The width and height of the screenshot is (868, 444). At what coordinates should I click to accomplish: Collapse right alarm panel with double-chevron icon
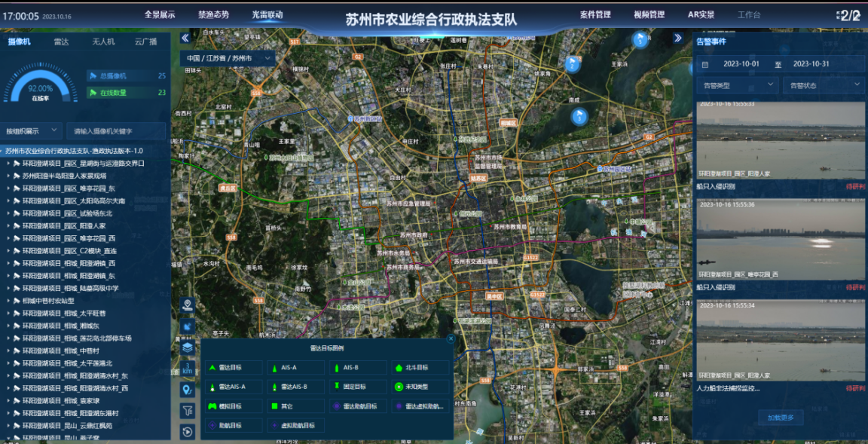click(677, 38)
